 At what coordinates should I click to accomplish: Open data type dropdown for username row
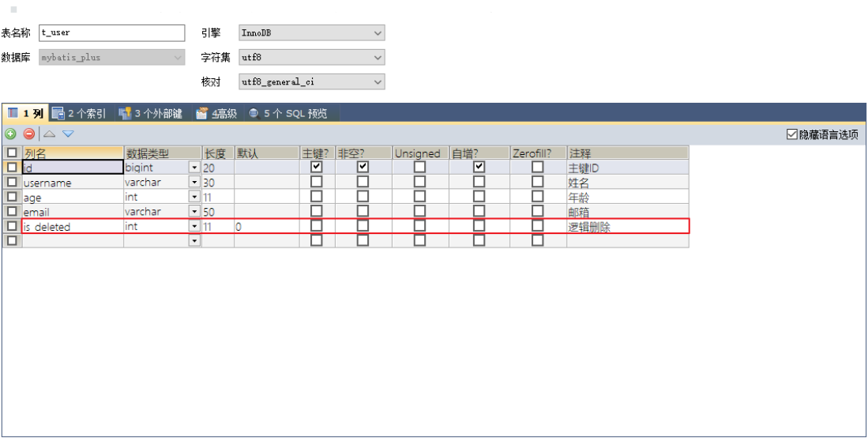tap(194, 182)
